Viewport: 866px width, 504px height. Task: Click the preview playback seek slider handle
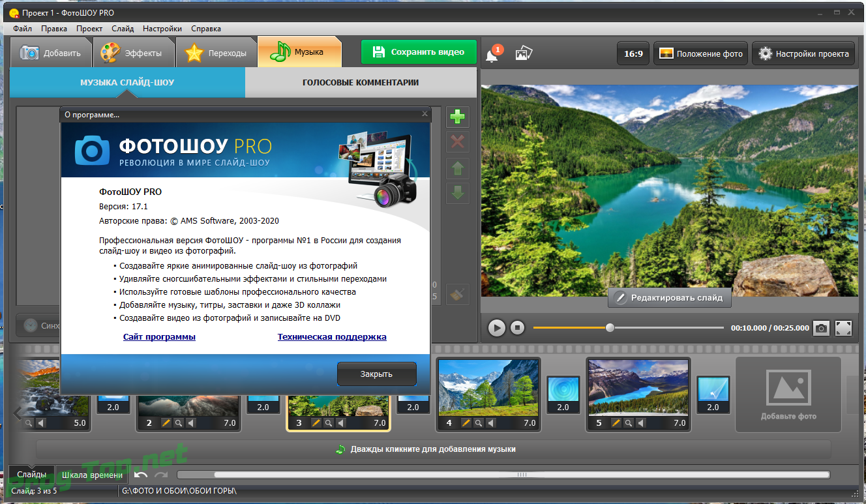(x=610, y=328)
